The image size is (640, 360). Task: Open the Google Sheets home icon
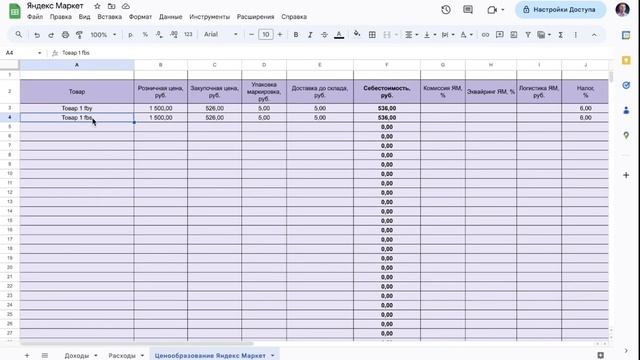pos(15,11)
